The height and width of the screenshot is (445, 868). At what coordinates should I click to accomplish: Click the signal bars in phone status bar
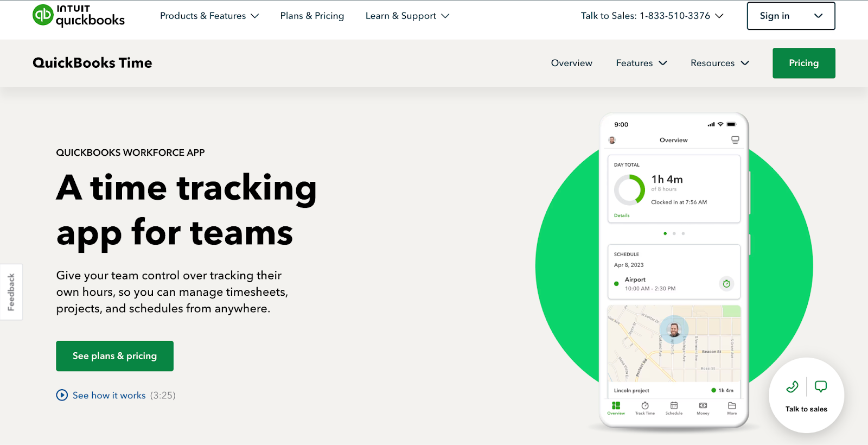(711, 124)
